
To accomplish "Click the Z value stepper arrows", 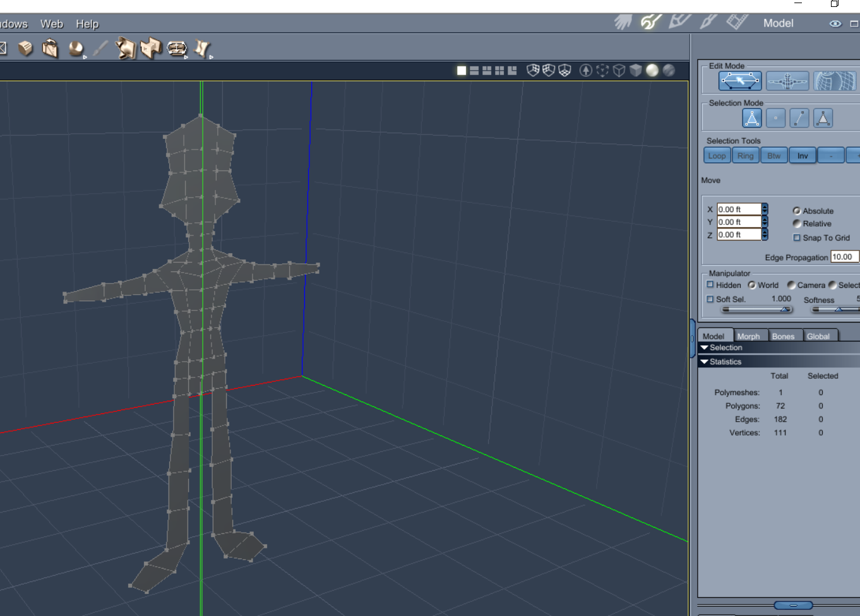I will point(765,234).
